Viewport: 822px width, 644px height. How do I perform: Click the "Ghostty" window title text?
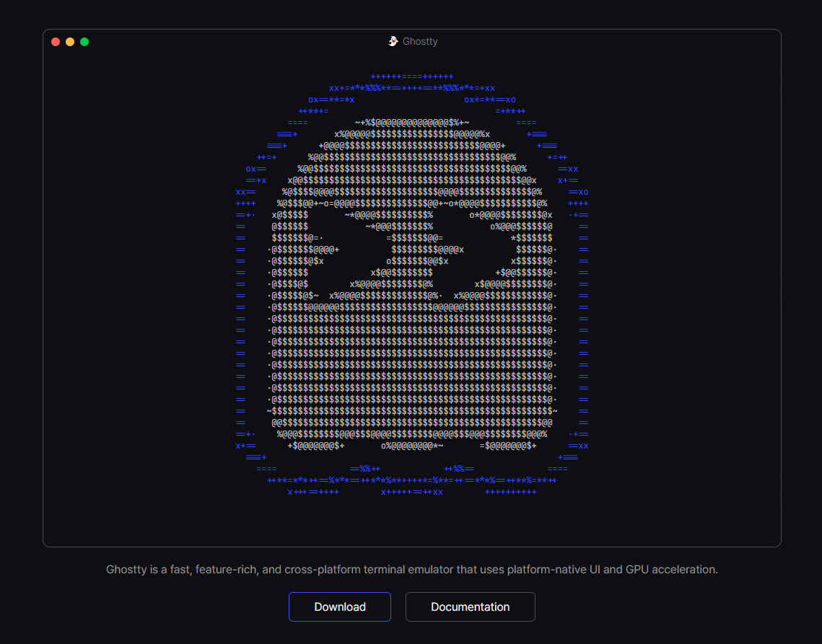420,41
